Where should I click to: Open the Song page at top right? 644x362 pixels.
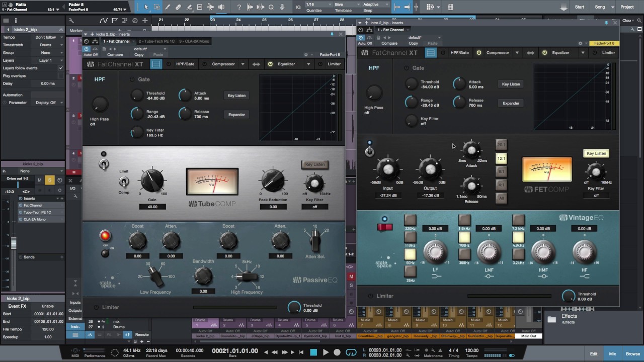(600, 7)
